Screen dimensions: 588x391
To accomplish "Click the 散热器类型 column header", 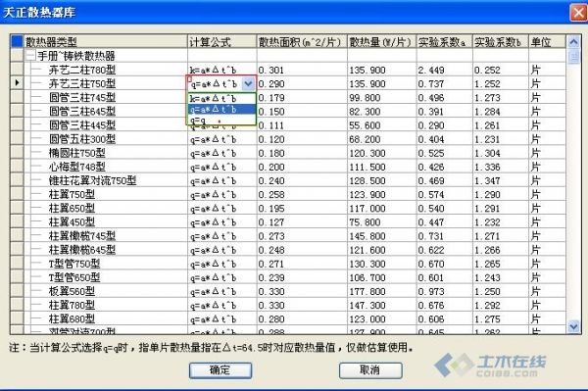I will pos(106,41).
